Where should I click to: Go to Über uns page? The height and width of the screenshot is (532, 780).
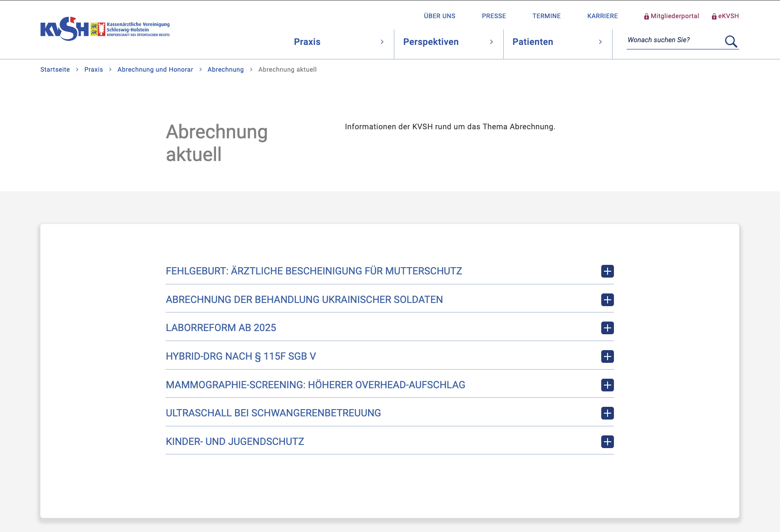click(439, 16)
